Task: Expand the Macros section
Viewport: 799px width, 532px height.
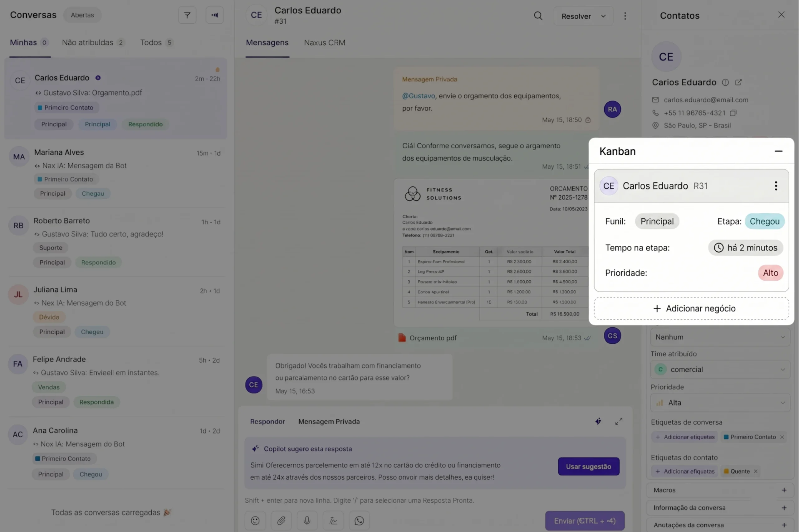Action: tap(720, 490)
